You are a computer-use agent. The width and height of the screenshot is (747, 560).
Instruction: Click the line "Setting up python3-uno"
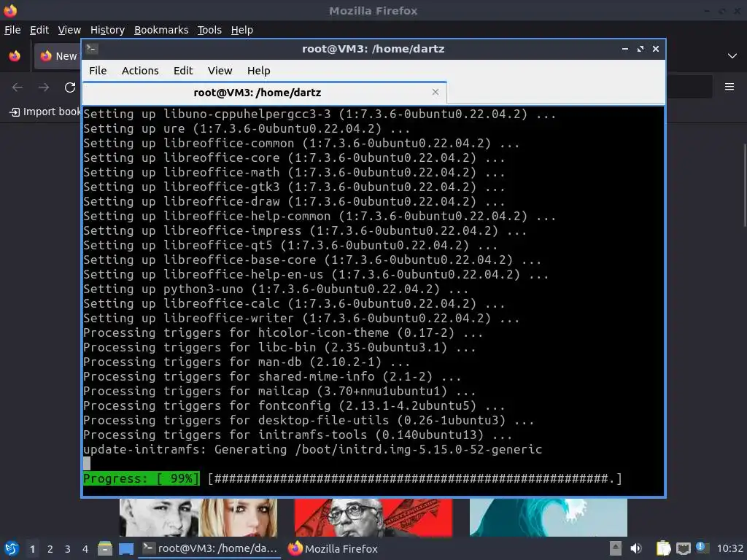point(276,289)
